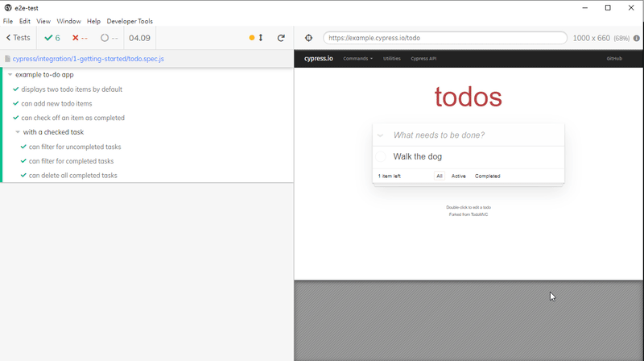644x361 pixels.
Task: Open the Developer Tools menu
Action: pos(130,21)
